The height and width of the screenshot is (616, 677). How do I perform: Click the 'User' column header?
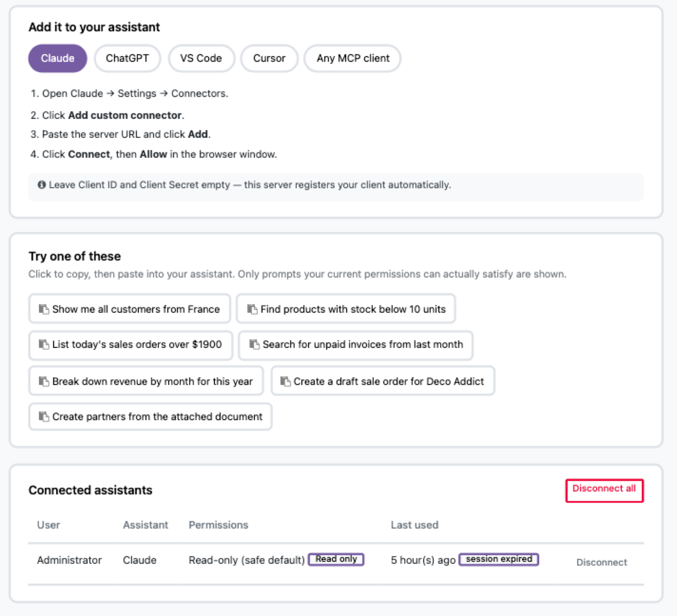coord(48,525)
